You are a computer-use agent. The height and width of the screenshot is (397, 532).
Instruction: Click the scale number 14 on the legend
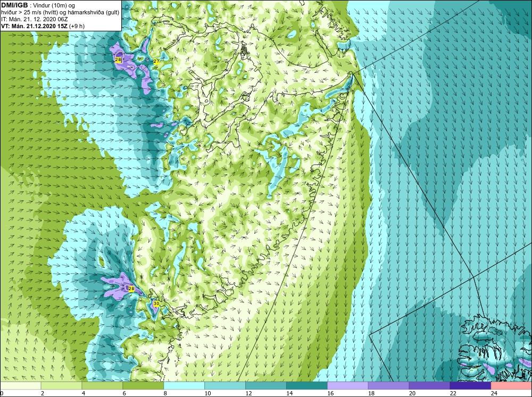point(289,393)
